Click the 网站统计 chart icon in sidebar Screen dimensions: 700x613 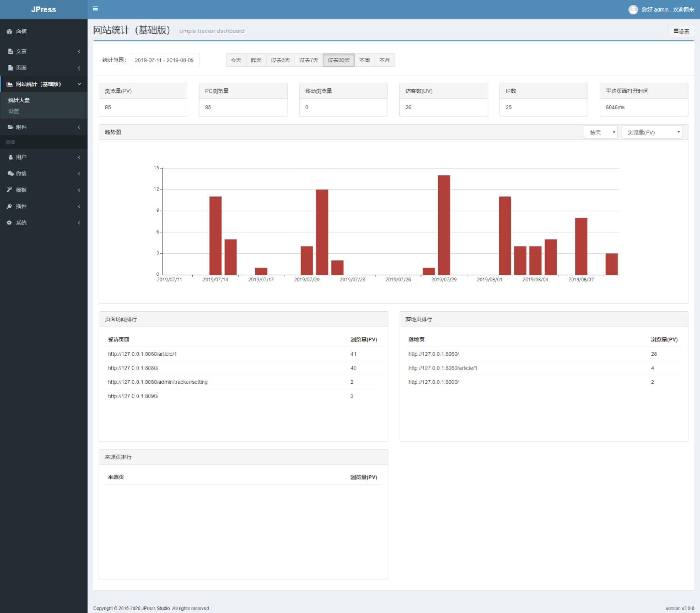(10, 84)
